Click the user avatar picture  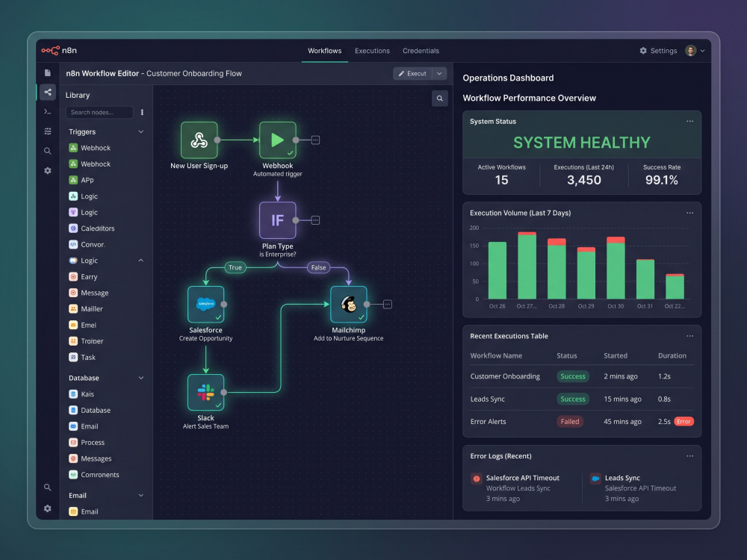coord(690,51)
